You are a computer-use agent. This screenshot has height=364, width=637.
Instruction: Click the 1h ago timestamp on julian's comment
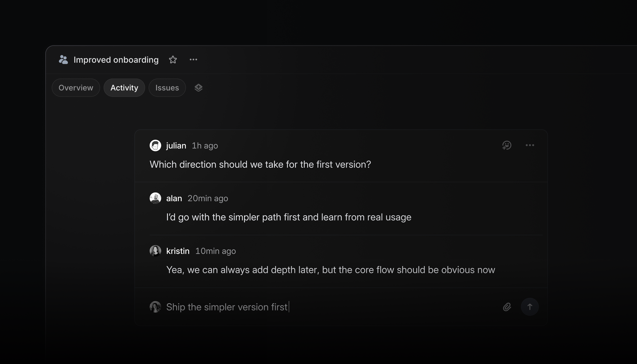tap(205, 145)
